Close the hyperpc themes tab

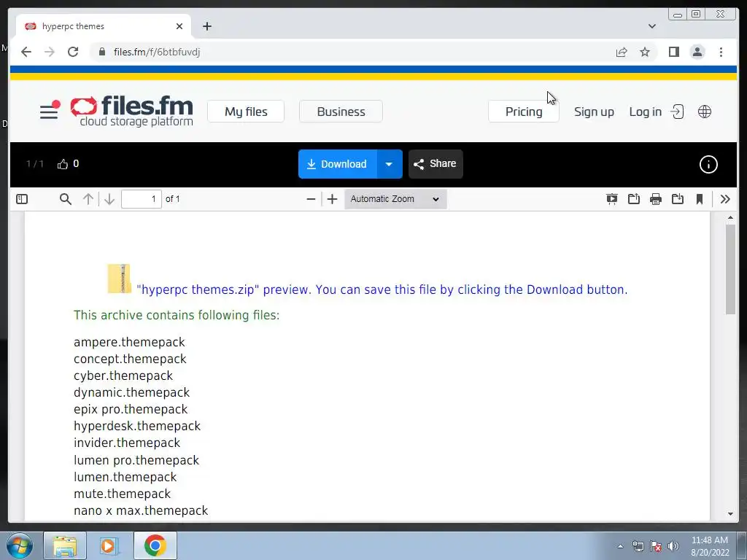tap(179, 27)
